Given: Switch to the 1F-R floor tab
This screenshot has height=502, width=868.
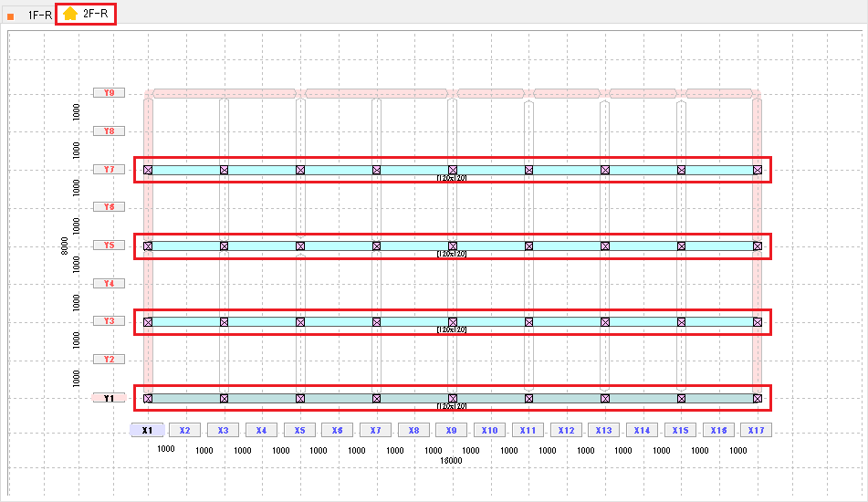Looking at the screenshot, I should 39,14.
